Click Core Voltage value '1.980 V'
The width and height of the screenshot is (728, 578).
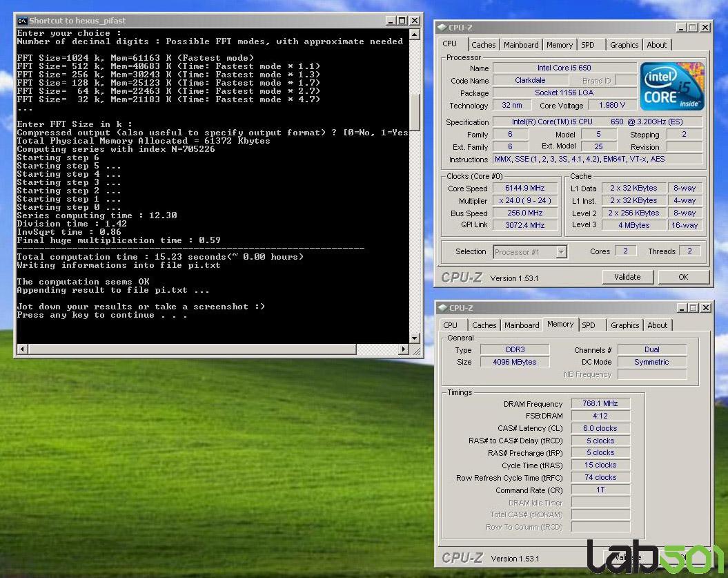click(612, 106)
